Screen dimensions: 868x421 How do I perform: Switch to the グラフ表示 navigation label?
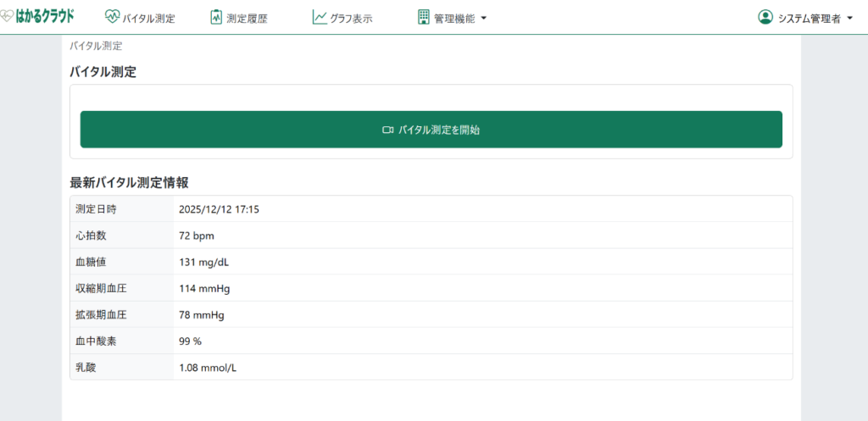(351, 18)
